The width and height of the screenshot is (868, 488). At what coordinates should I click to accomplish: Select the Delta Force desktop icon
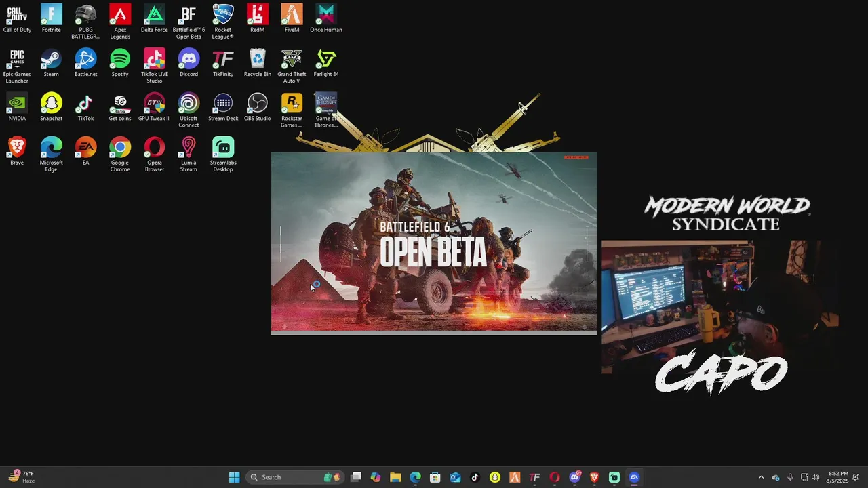(x=154, y=18)
